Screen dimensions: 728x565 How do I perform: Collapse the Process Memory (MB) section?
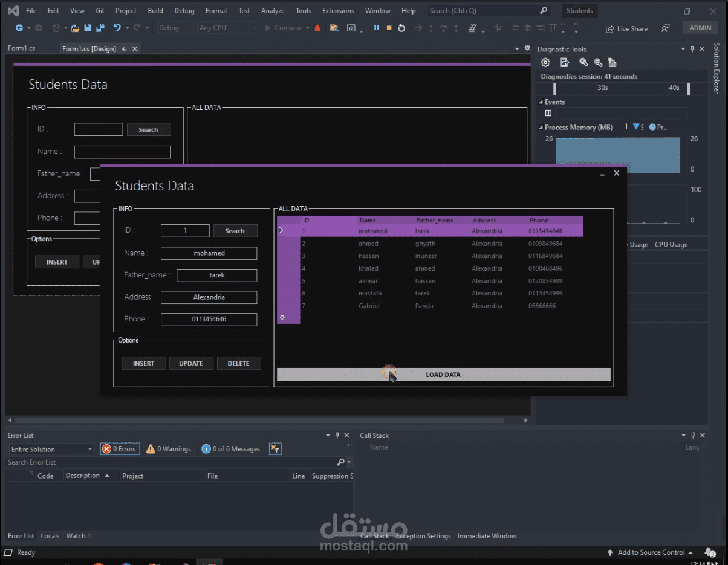coord(541,128)
